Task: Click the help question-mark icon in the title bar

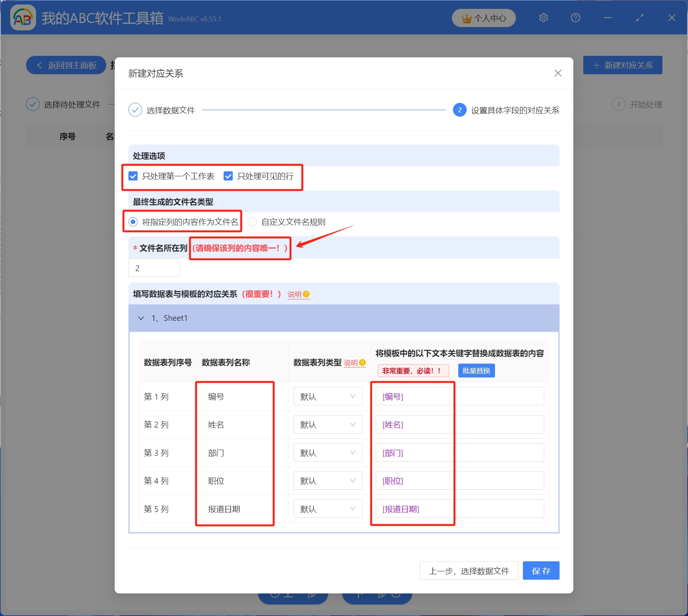Action: (575, 18)
